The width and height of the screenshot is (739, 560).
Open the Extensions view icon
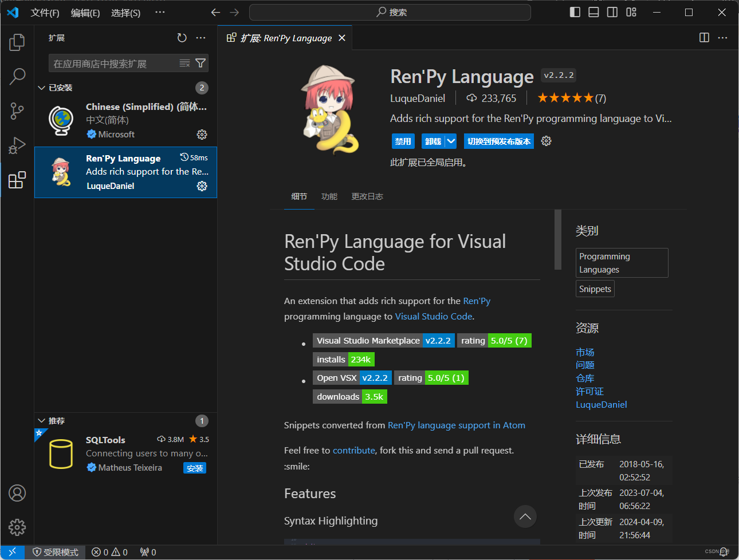coord(17,180)
